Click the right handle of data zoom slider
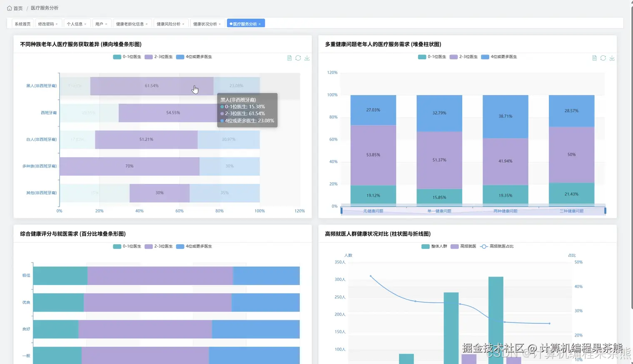 click(605, 211)
